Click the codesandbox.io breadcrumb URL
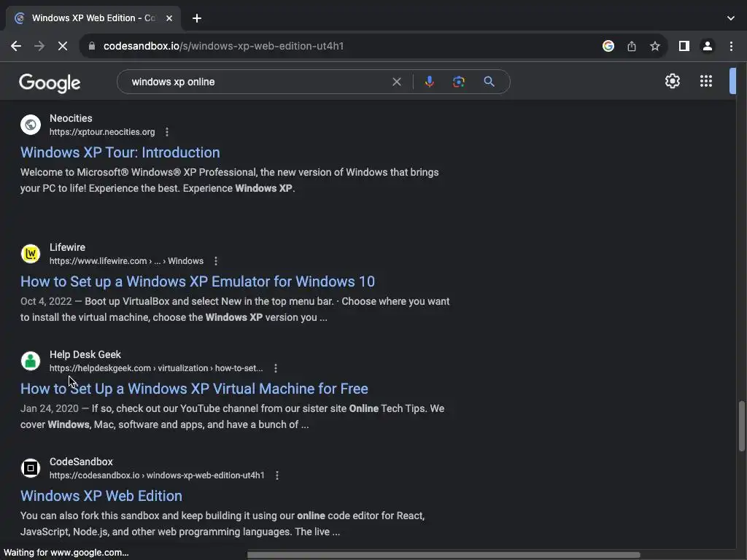Screen dimensions: 747x560 coord(157,475)
